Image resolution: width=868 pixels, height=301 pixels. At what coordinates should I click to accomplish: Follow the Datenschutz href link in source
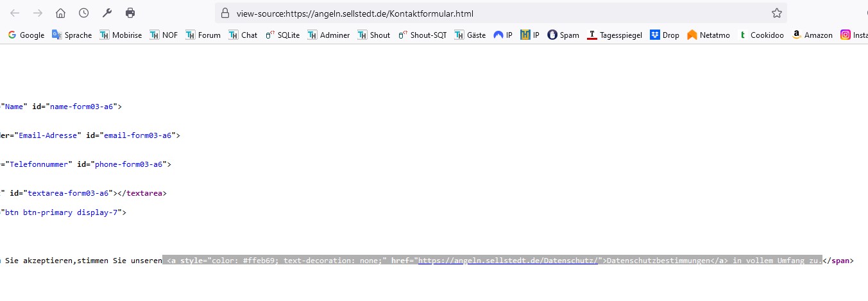tap(507, 261)
